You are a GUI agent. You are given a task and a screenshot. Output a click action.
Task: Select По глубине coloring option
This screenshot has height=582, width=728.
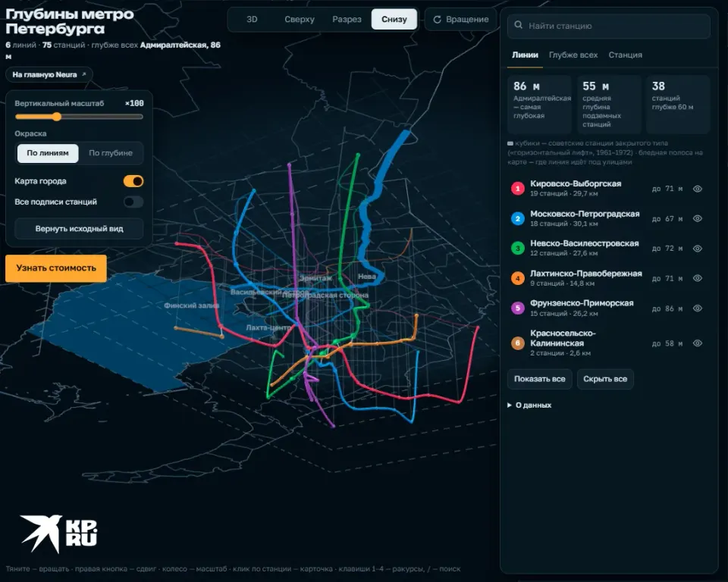111,153
